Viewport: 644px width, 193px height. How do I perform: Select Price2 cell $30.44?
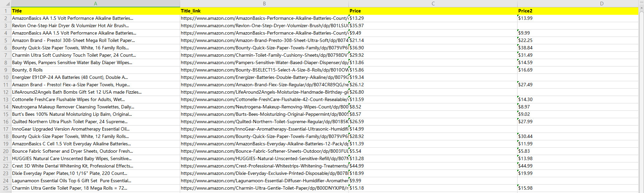pos(578,136)
